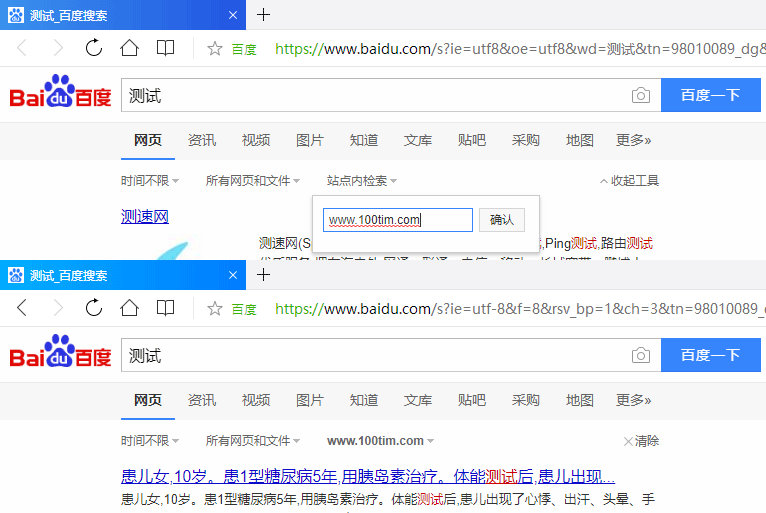Open the 测速网 search result link
This screenshot has width=766, height=513.
tap(145, 216)
